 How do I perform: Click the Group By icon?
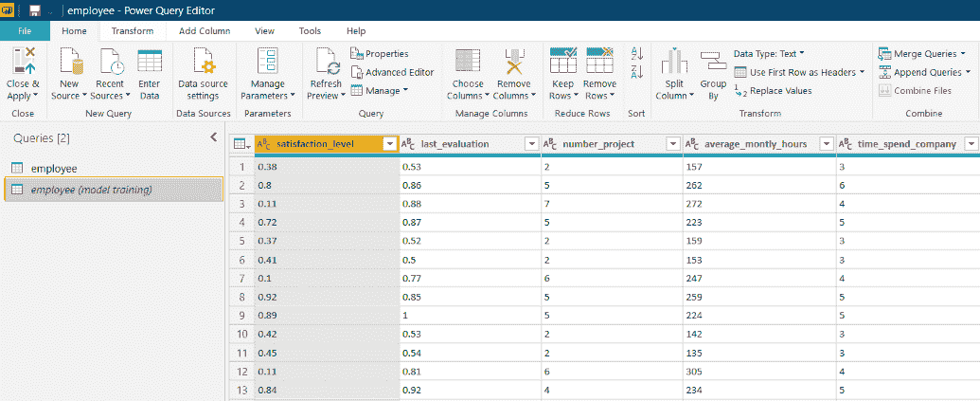pos(713,63)
